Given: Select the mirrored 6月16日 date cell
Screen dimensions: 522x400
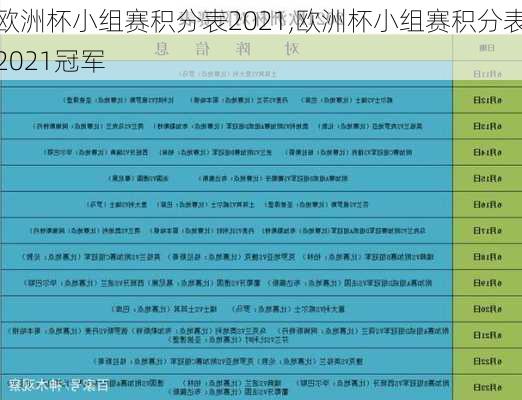Looking at the screenshot, I should (487, 204).
